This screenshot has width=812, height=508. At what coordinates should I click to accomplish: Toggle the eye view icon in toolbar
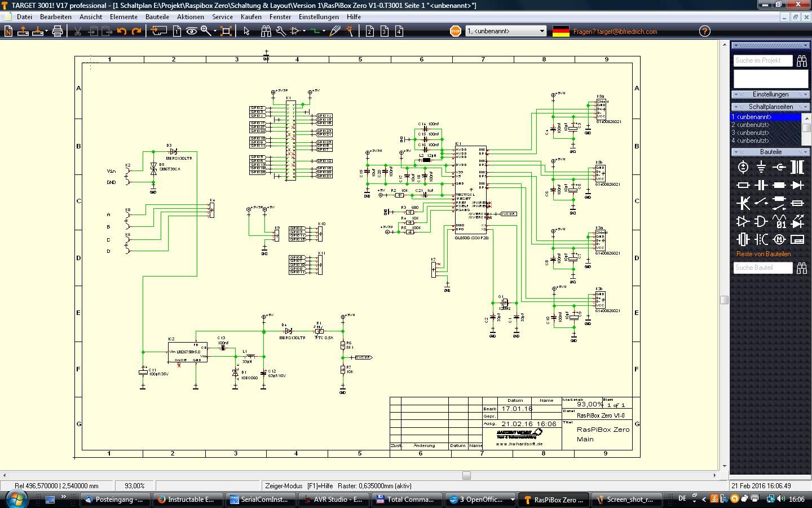click(192, 32)
